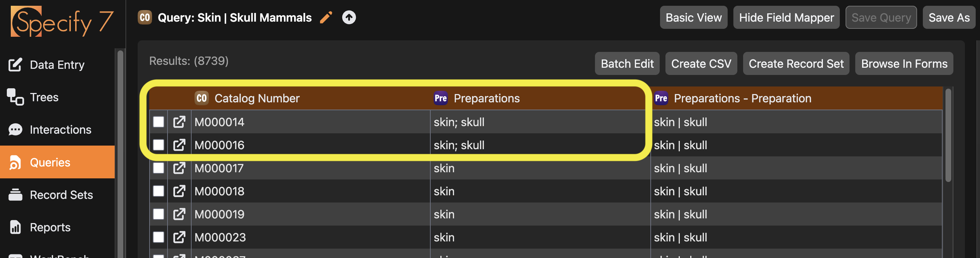Open record M000016 via its link icon
This screenshot has height=258, width=980.
tap(179, 145)
